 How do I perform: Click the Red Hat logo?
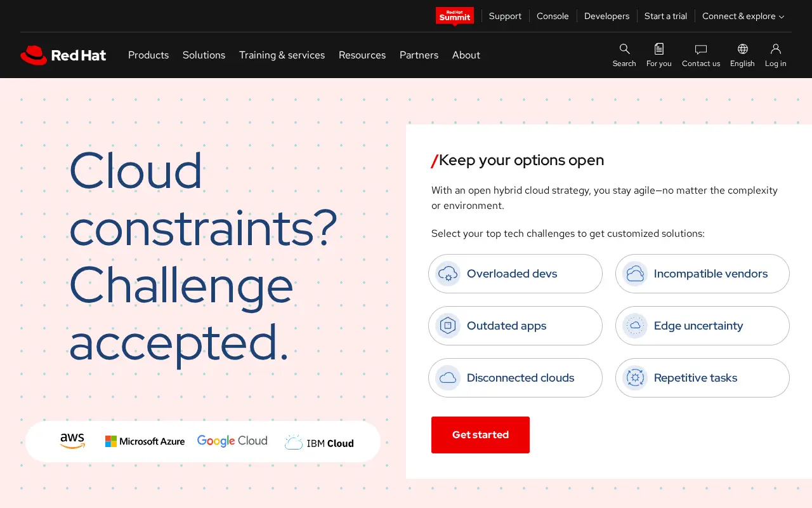coord(63,55)
